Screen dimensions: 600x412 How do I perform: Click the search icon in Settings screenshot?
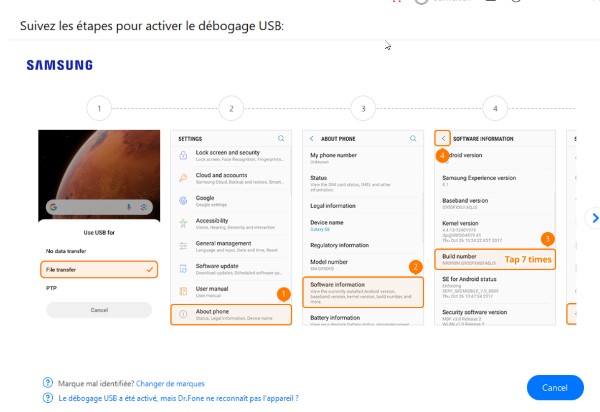(x=281, y=138)
